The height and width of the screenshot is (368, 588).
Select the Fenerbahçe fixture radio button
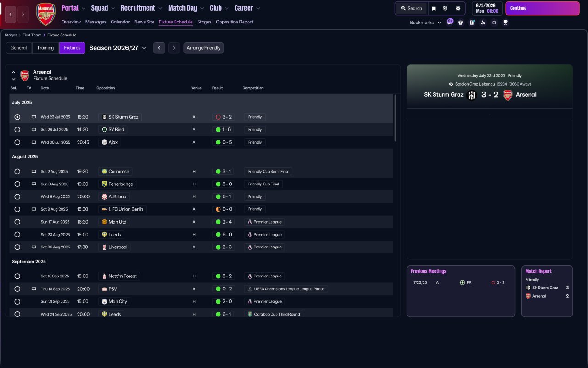[17, 184]
